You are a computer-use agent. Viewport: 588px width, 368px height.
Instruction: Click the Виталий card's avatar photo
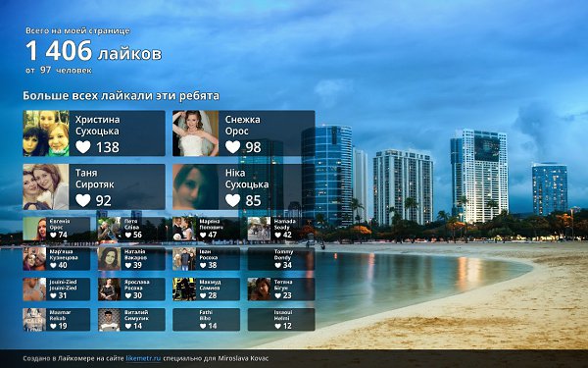[109, 320]
